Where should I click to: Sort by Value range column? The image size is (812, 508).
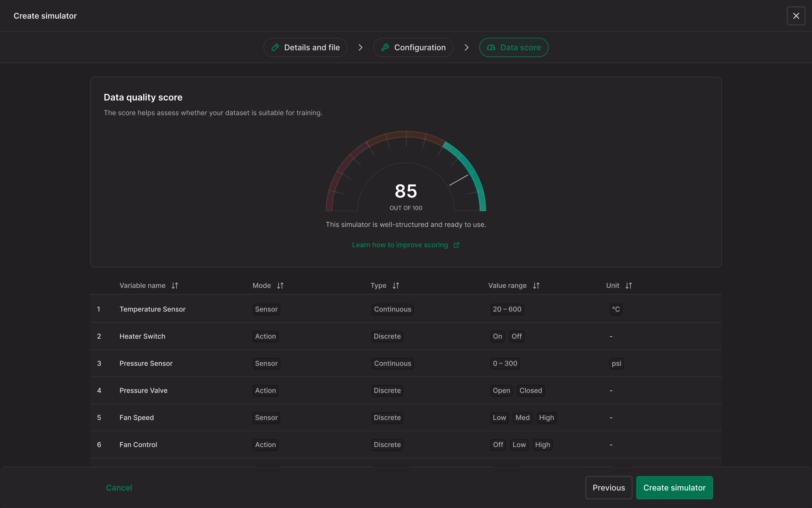536,286
